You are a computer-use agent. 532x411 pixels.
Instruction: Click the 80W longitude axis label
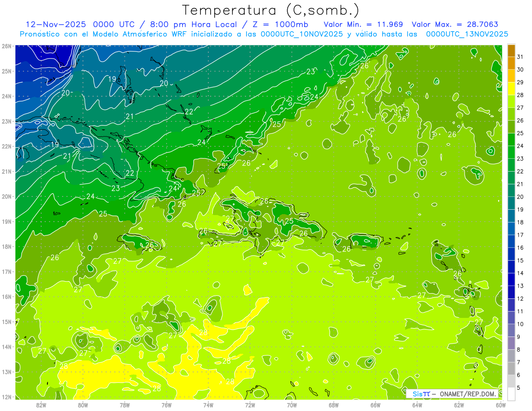[83, 405]
